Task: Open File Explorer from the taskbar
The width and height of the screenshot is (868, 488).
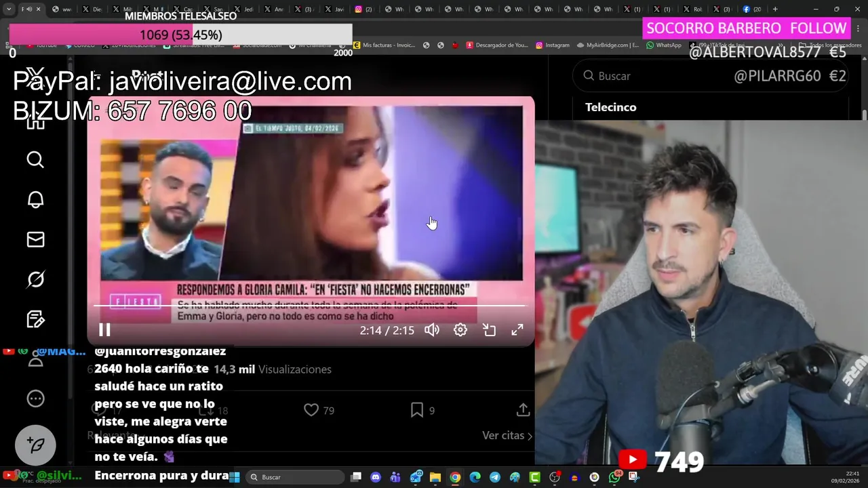Action: click(435, 477)
